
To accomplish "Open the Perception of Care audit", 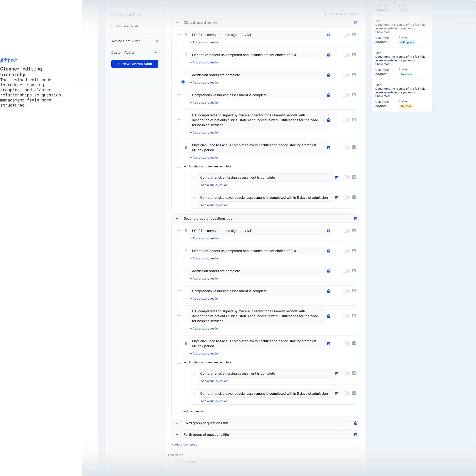I will coord(126,15).
